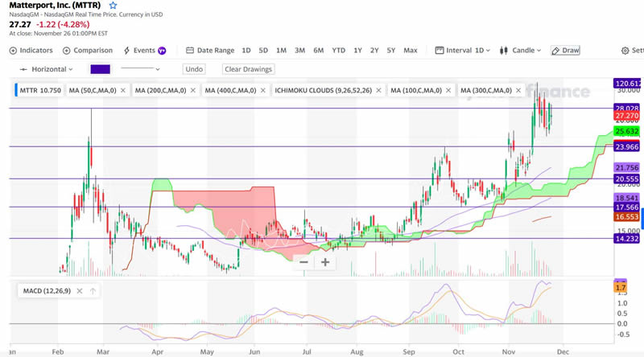The height and width of the screenshot is (357, 644).
Task: Open Date Range calendar picker
Action: tap(190, 50)
